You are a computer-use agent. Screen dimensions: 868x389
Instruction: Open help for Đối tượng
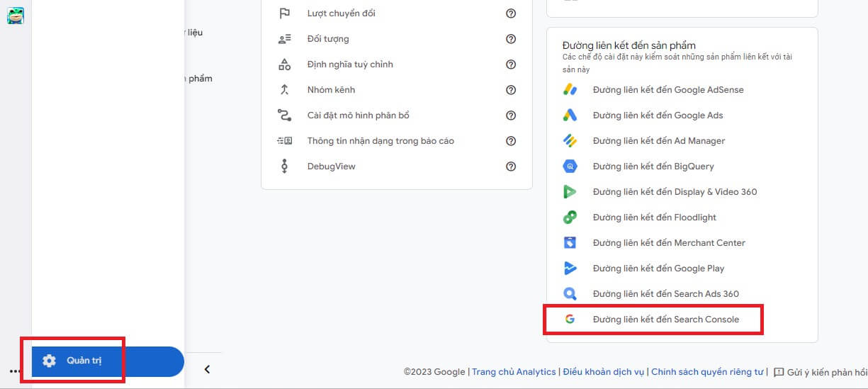511,39
